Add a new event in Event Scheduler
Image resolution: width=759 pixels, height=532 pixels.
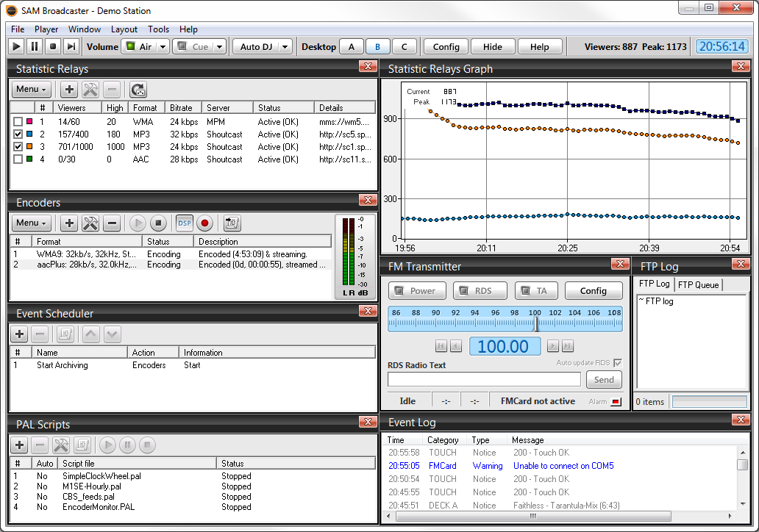click(20, 334)
